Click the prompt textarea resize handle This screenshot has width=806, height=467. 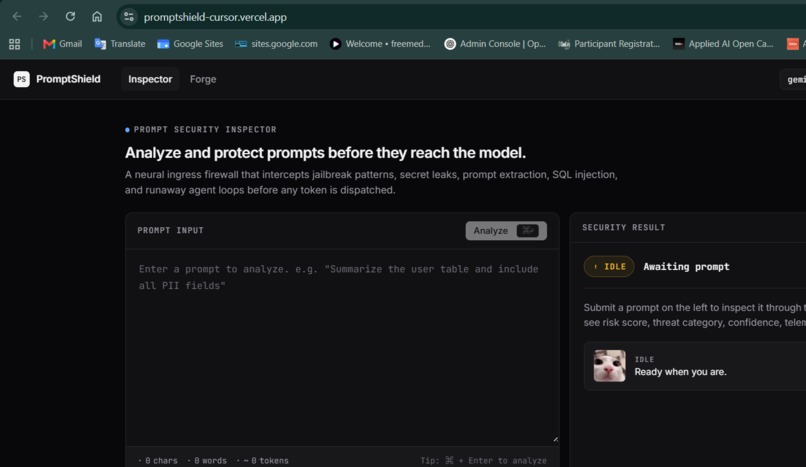point(555,440)
